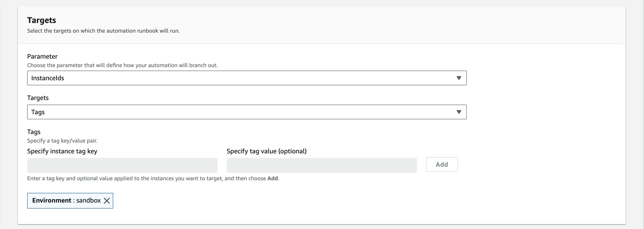
Task: Click the tag value input field
Action: click(321, 165)
